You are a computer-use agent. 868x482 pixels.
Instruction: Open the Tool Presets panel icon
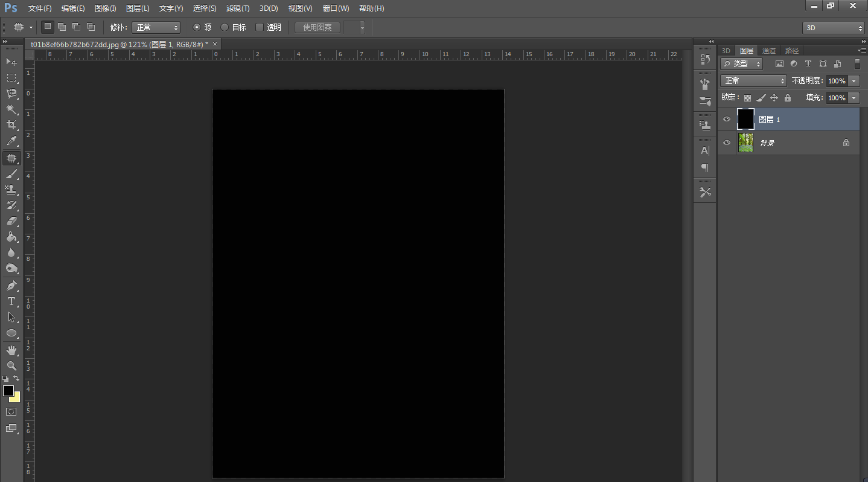click(x=704, y=192)
